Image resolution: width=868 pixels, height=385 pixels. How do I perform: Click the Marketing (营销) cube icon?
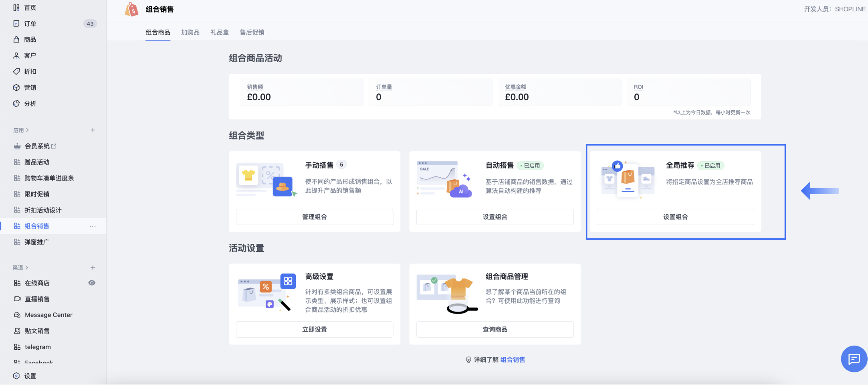pos(16,87)
